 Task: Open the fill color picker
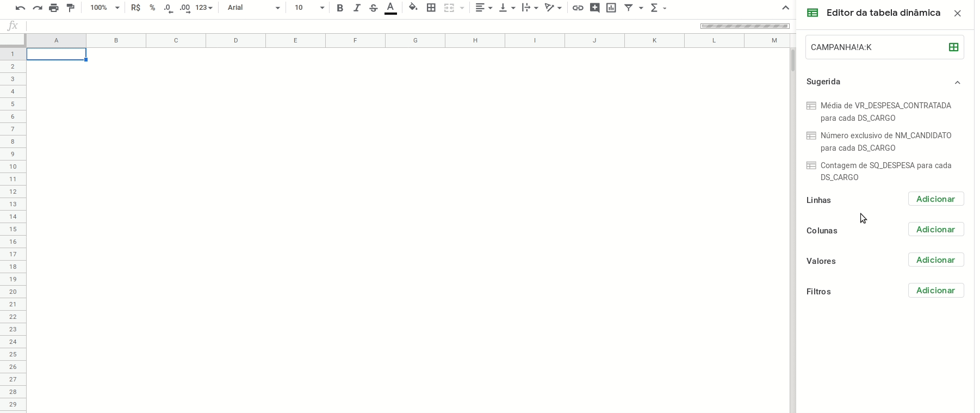(413, 8)
